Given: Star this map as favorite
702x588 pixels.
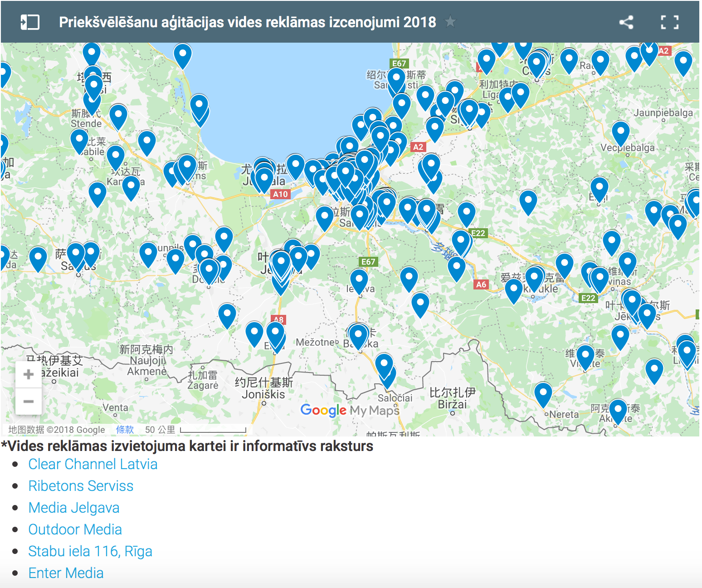Looking at the screenshot, I should 450,21.
